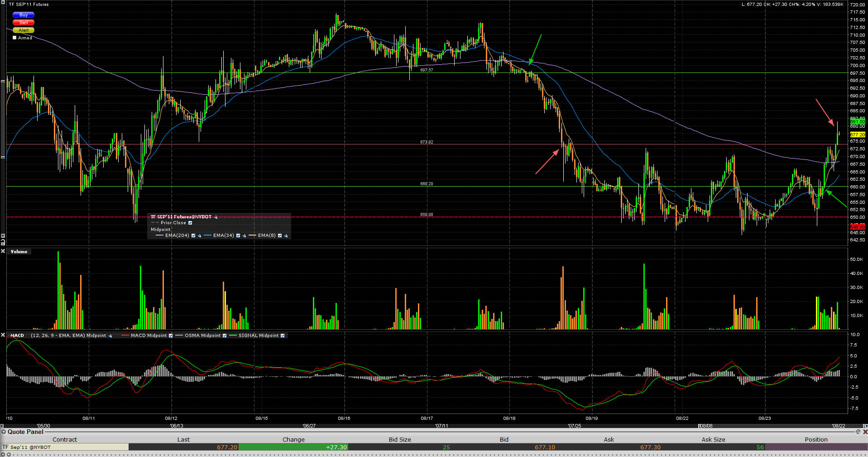Uncheck the OSMA Midpoint checkbox
868x457 pixels.
(x=225, y=336)
